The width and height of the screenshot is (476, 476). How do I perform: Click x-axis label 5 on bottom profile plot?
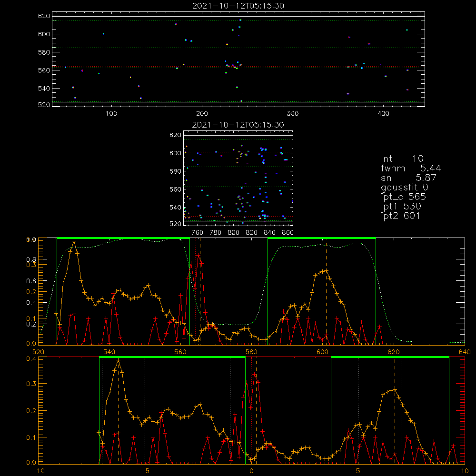(358, 471)
